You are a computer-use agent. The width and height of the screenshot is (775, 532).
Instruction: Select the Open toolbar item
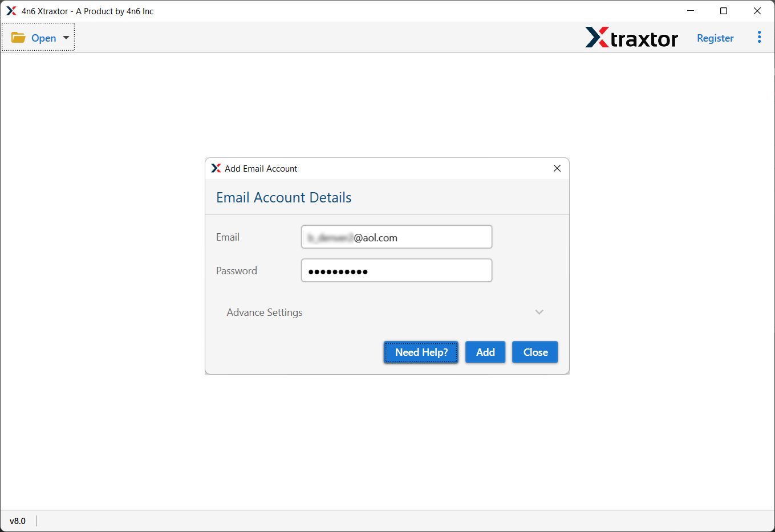pyautogui.click(x=44, y=38)
